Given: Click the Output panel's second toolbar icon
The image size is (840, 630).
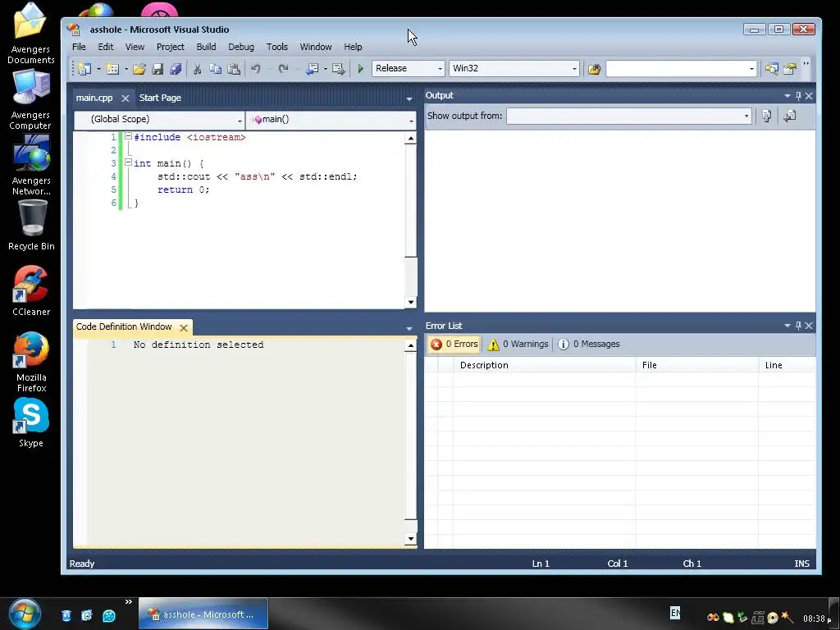Looking at the screenshot, I should coord(790,116).
